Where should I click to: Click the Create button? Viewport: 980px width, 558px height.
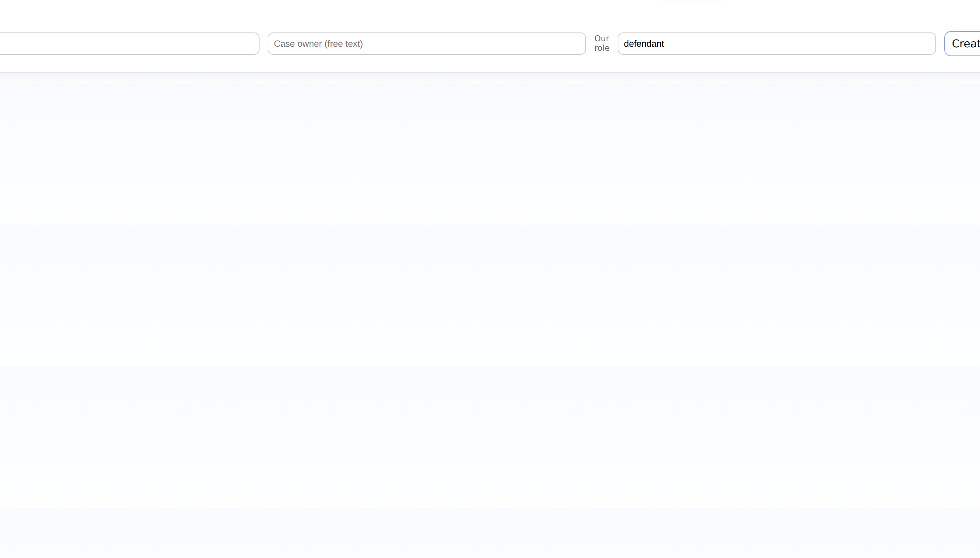962,44
